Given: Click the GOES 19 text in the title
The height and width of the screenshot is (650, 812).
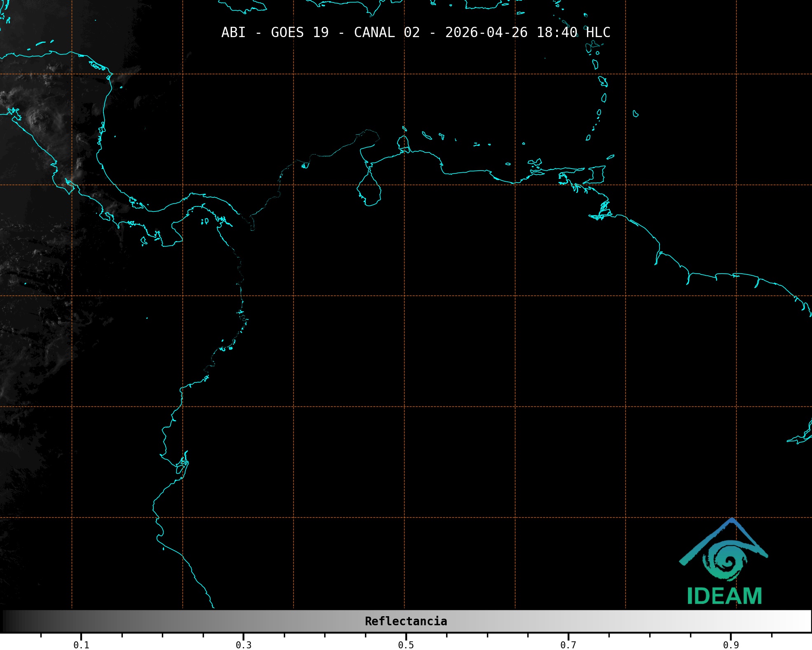Looking at the screenshot, I should (x=300, y=33).
